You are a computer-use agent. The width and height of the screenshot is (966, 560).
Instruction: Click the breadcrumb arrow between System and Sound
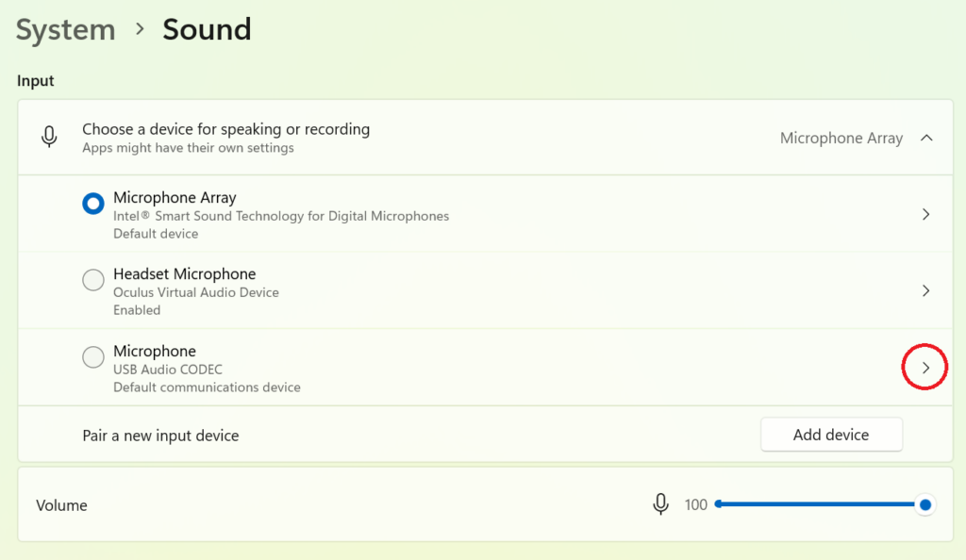140,29
